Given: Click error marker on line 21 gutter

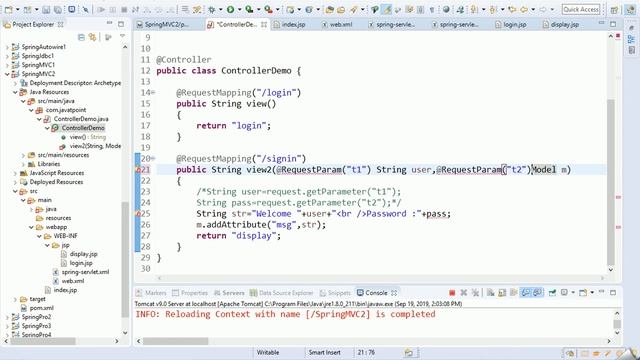Looking at the screenshot, I should (x=138, y=170).
